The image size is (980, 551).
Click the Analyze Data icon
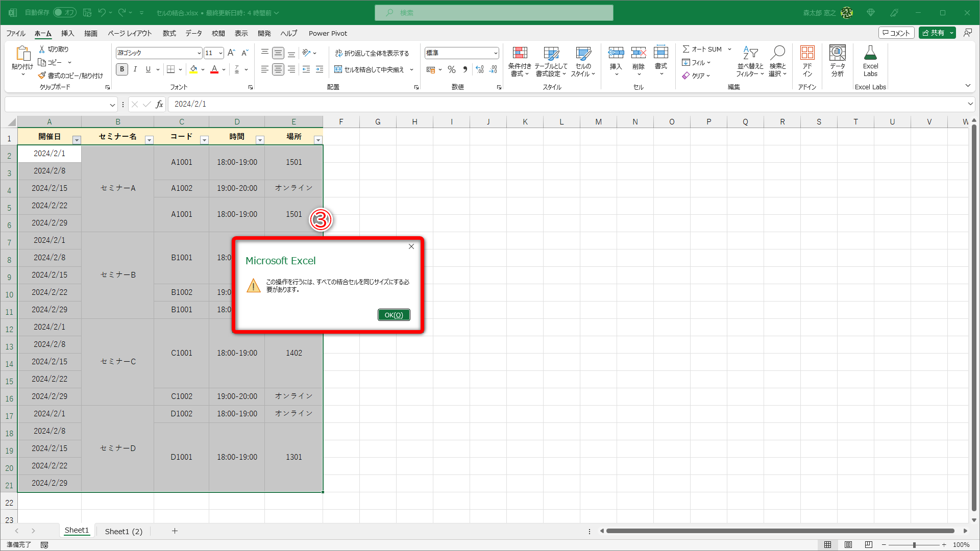coord(837,53)
